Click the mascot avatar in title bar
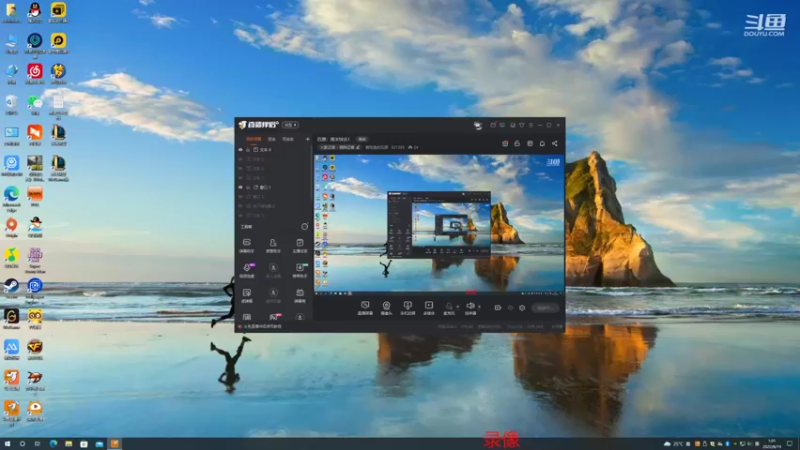The image size is (800, 450). 478,126
